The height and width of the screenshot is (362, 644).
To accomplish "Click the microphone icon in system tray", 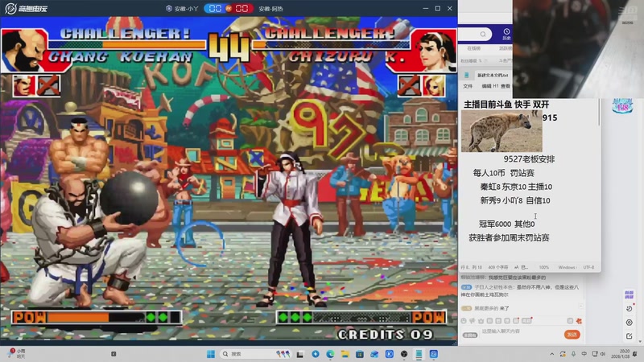I will (573, 354).
